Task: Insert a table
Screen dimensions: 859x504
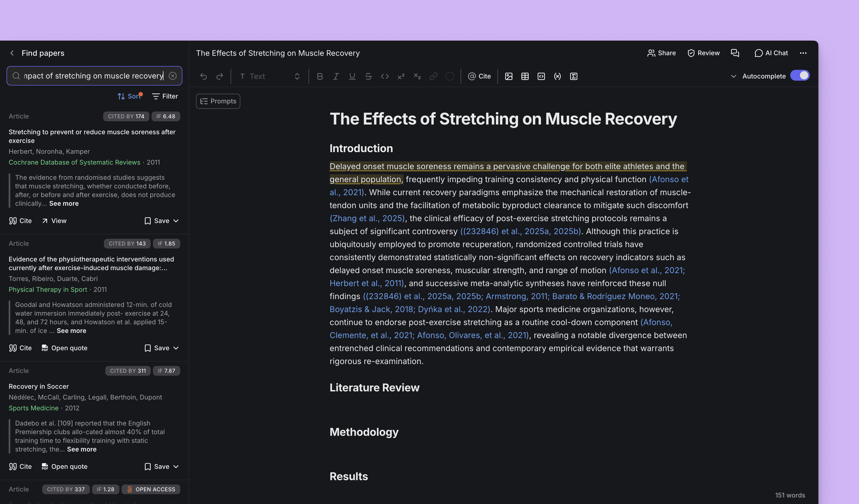Action: 525,76
